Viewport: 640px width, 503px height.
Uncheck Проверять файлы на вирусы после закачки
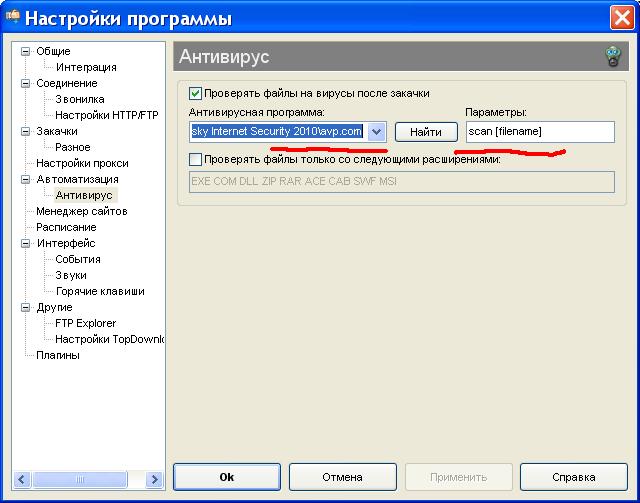(195, 93)
